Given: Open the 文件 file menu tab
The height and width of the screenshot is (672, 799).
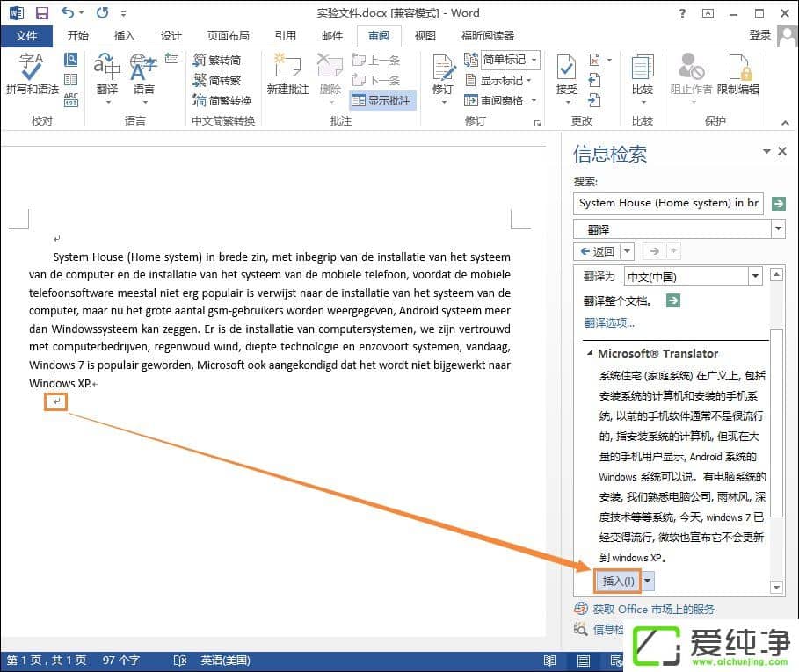Looking at the screenshot, I should click(26, 35).
